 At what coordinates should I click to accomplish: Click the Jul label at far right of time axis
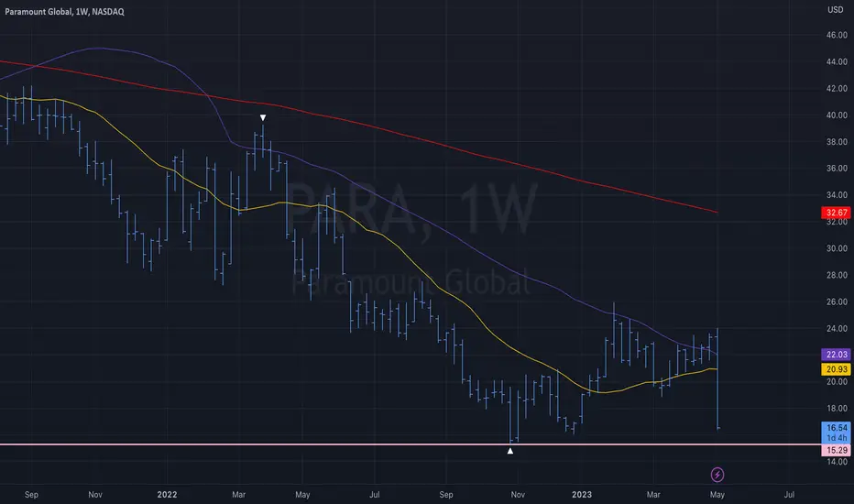pos(789,495)
